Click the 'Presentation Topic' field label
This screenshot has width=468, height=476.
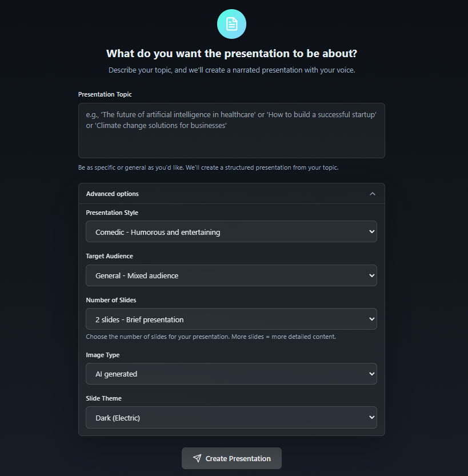105,94
